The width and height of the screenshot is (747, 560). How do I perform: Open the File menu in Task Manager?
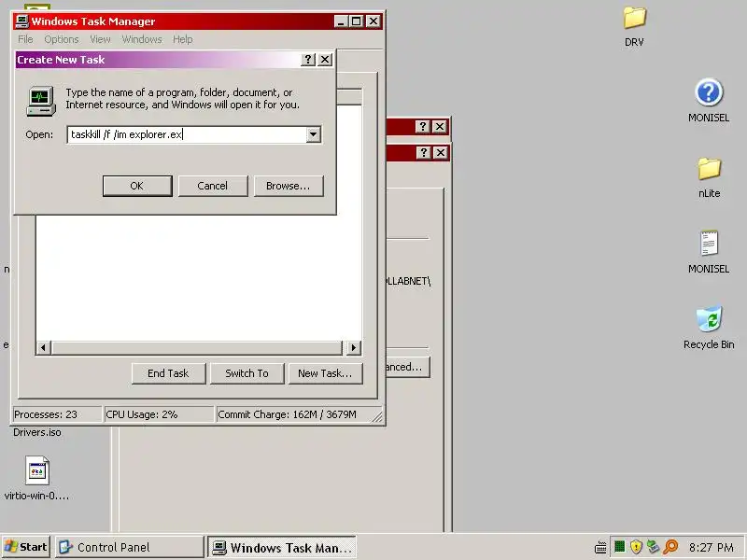[25, 39]
